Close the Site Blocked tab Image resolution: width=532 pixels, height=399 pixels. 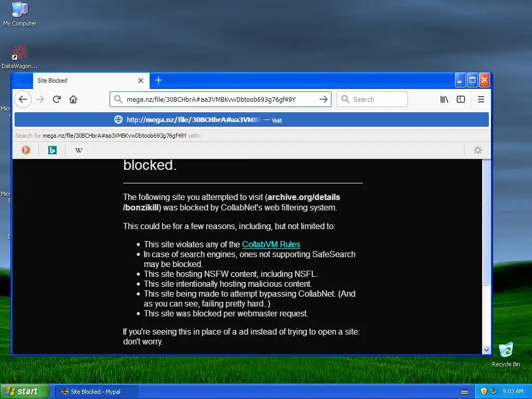coord(141,81)
